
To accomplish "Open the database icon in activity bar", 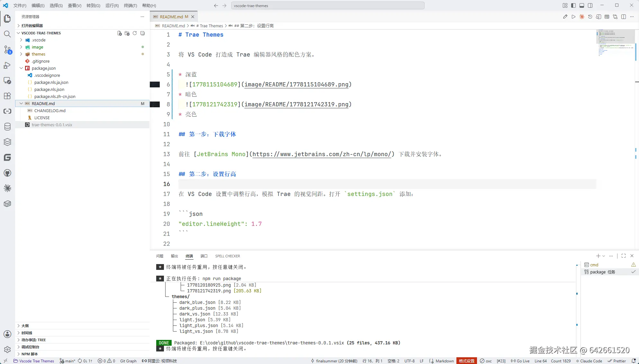I will 7,127.
